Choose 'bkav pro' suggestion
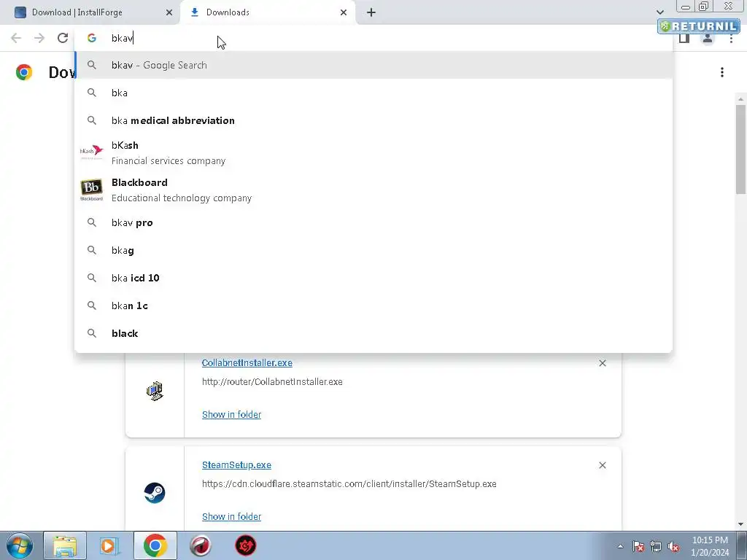 [x=373, y=223]
